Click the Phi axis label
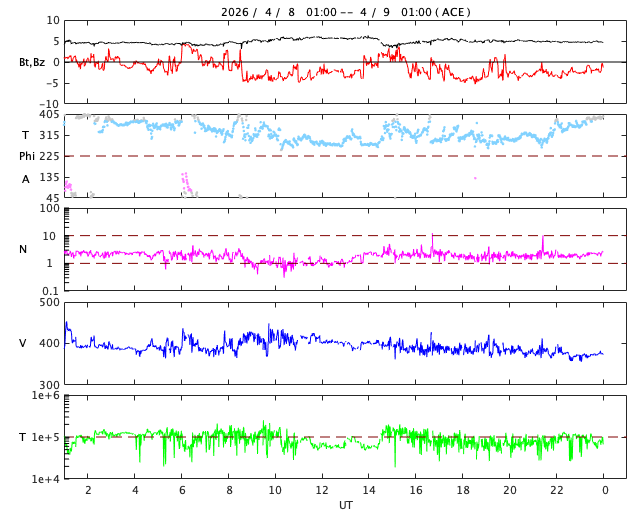640x512 pixels. (x=27, y=156)
